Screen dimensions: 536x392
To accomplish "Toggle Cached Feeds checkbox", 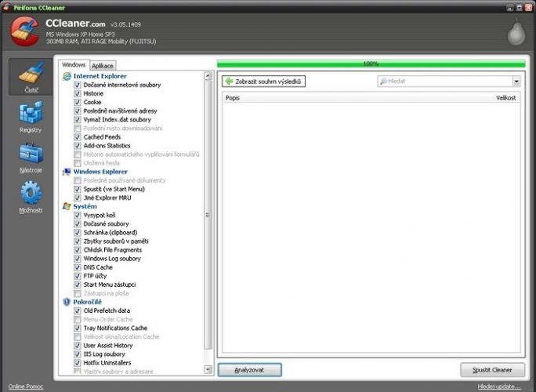I will pyautogui.click(x=78, y=137).
